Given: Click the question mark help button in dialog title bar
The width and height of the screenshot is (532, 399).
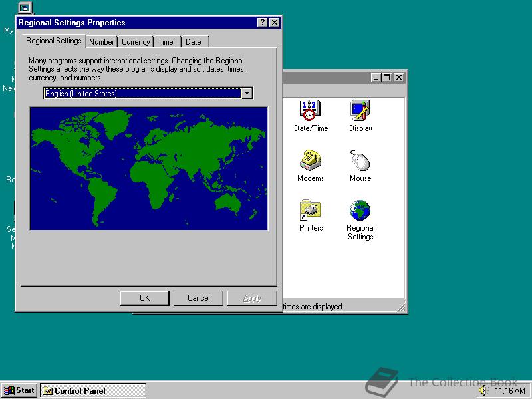Looking at the screenshot, I should (262, 23).
